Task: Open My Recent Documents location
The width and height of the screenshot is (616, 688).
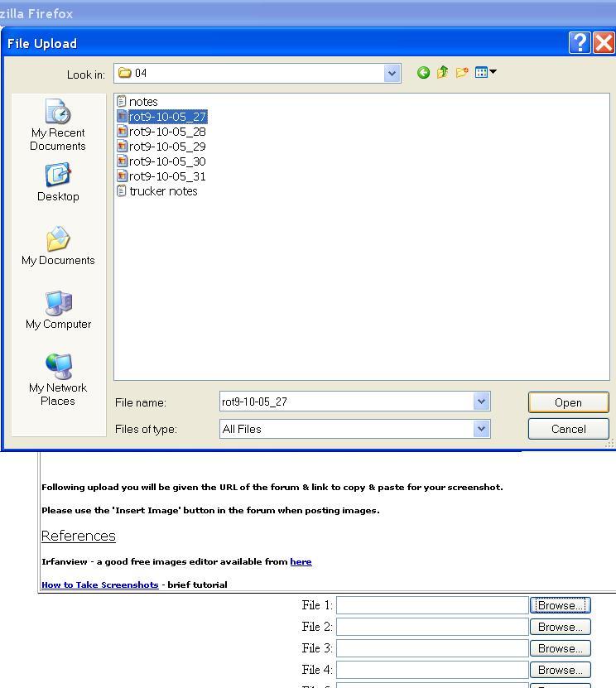Action: 58,125
